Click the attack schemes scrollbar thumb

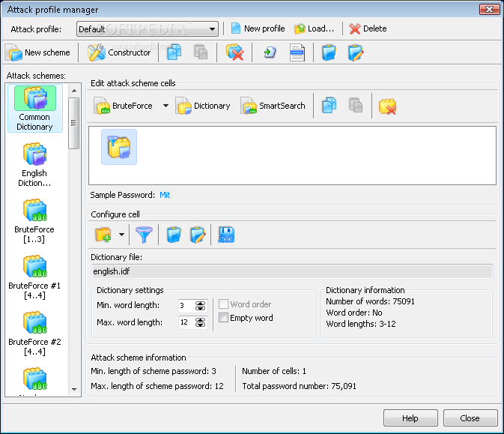[74, 123]
